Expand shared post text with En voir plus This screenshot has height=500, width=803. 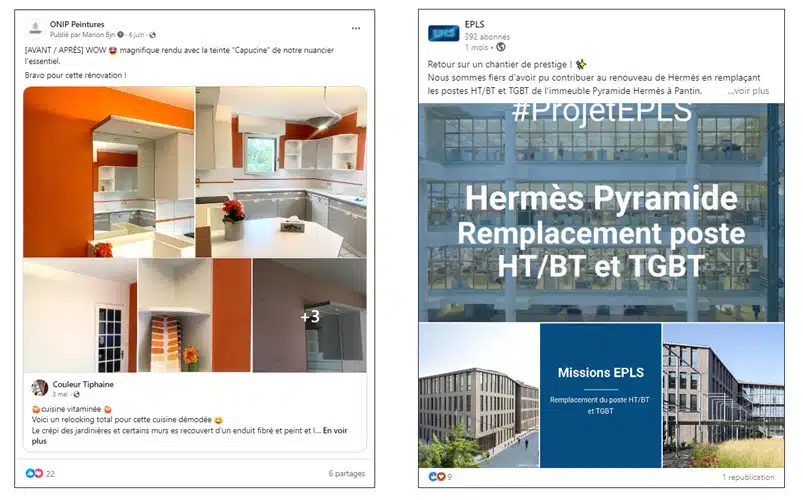click(335, 430)
